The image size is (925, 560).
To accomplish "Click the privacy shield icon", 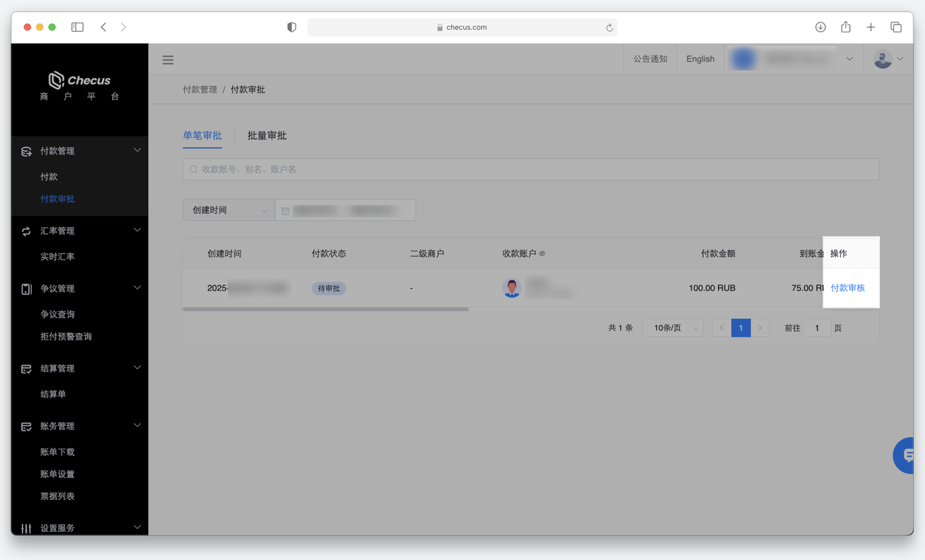I will tap(291, 27).
